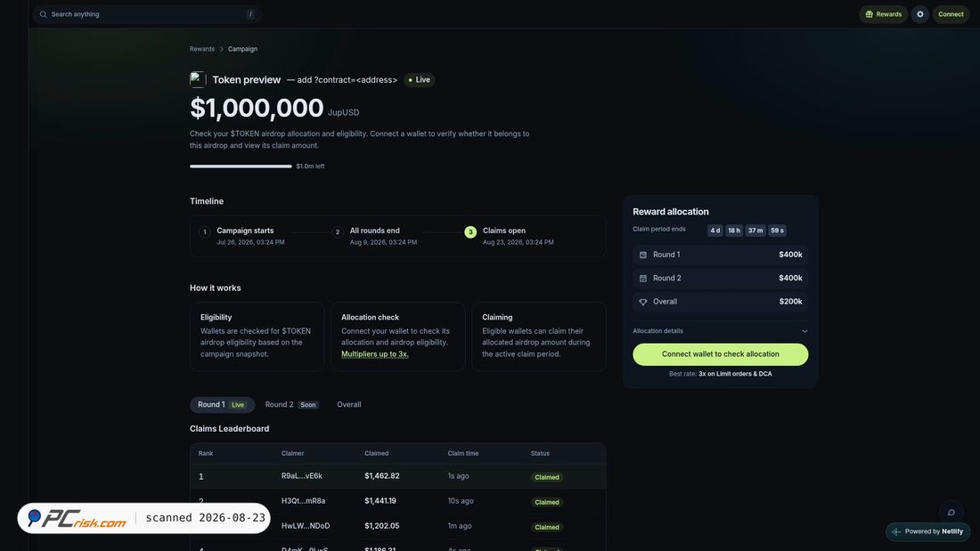980x551 pixels.
Task: Click claimer H3Qt...mR8a
Action: 303,501
